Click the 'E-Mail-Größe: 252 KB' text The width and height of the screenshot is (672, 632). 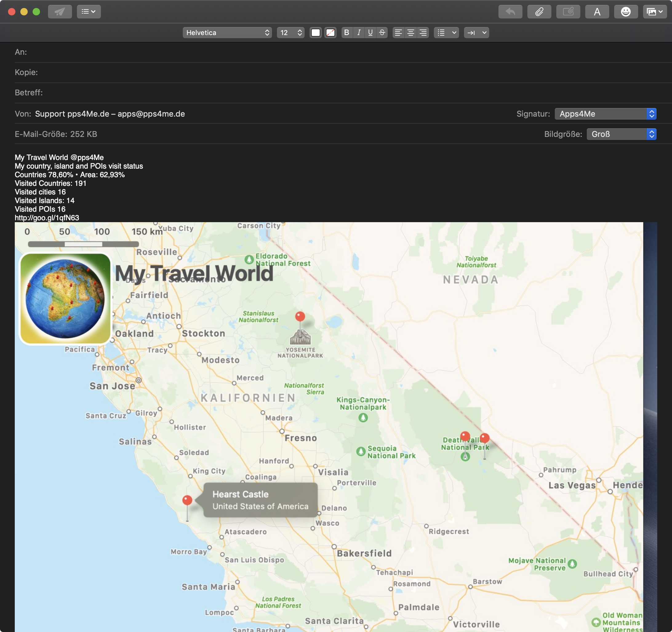[x=56, y=134]
